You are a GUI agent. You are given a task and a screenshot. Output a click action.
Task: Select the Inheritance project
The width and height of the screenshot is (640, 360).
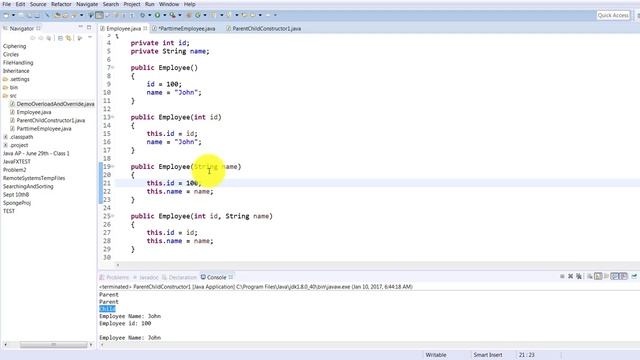pyautogui.click(x=16, y=71)
